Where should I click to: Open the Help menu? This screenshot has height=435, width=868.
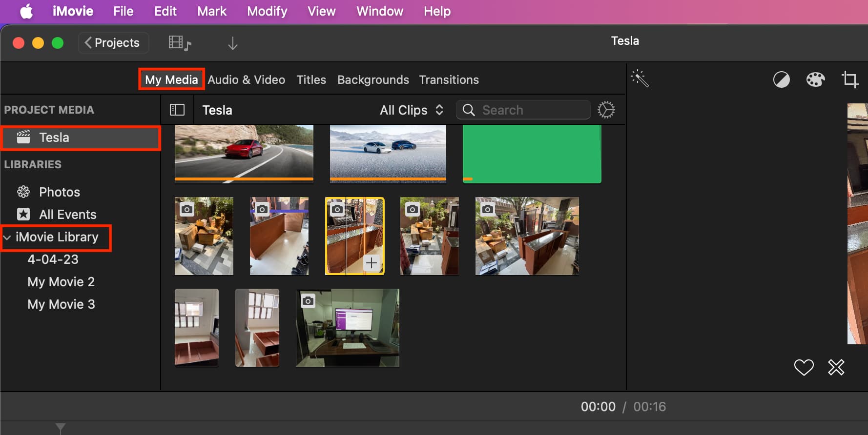click(437, 11)
